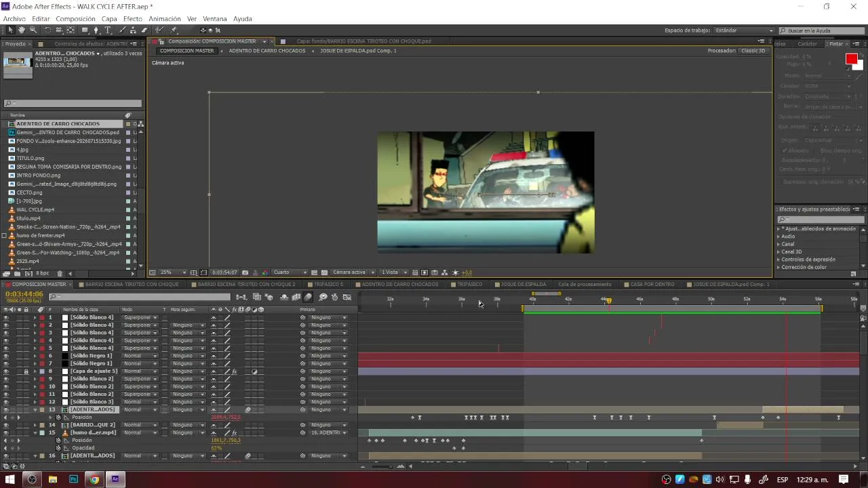868x488 pixels.
Task: Select the Puppet Pin tool
Action: click(174, 30)
